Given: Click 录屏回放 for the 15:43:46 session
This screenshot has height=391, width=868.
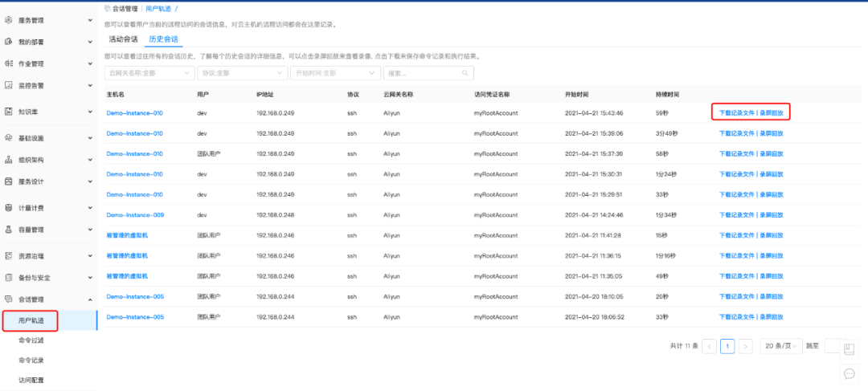Looking at the screenshot, I should (x=771, y=113).
